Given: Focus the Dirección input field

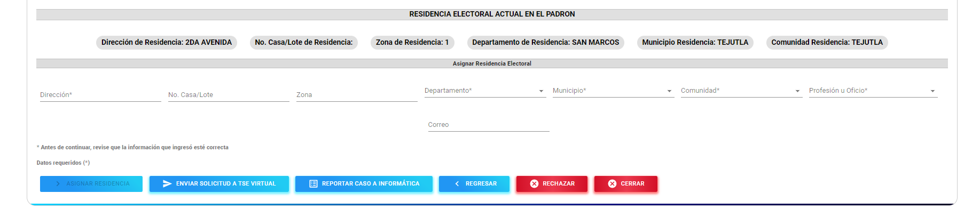Looking at the screenshot, I should (100, 95).
